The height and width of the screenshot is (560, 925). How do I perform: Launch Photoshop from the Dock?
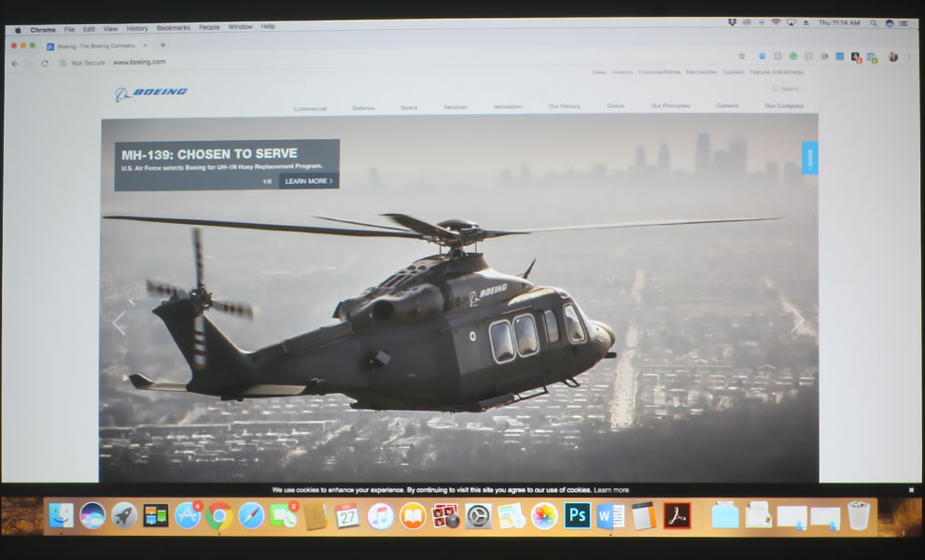(577, 516)
